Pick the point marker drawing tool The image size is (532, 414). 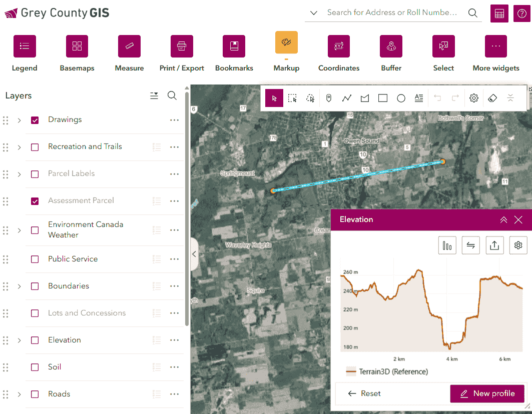pyautogui.click(x=328, y=98)
